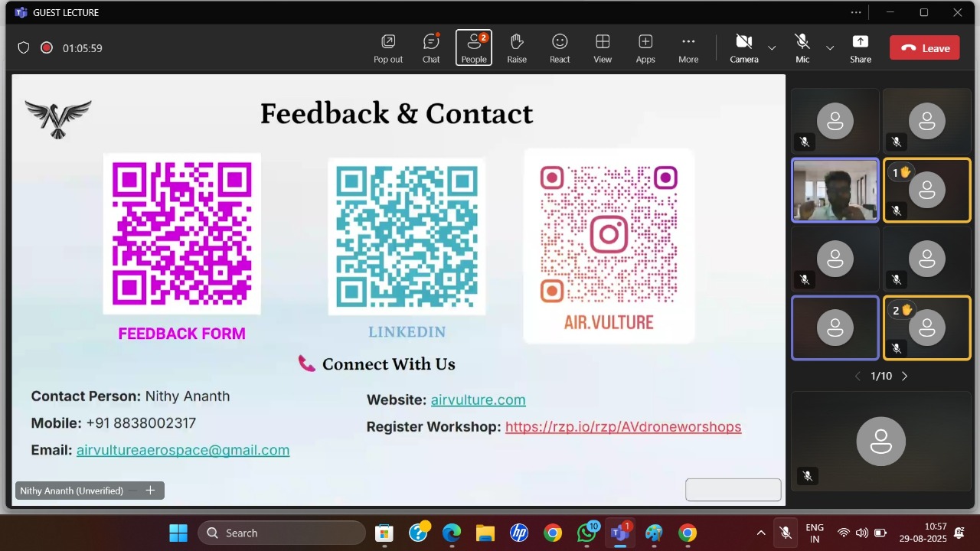Open the Chat panel

tap(431, 47)
